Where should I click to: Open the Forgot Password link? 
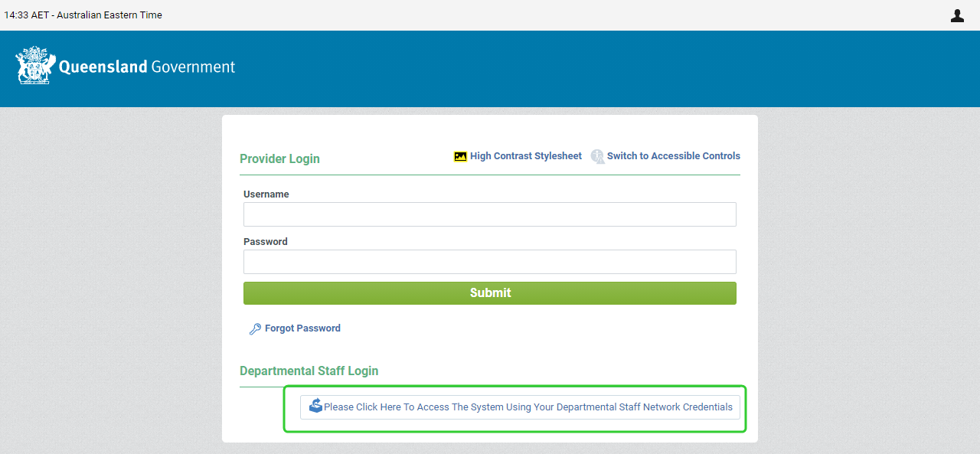[302, 328]
